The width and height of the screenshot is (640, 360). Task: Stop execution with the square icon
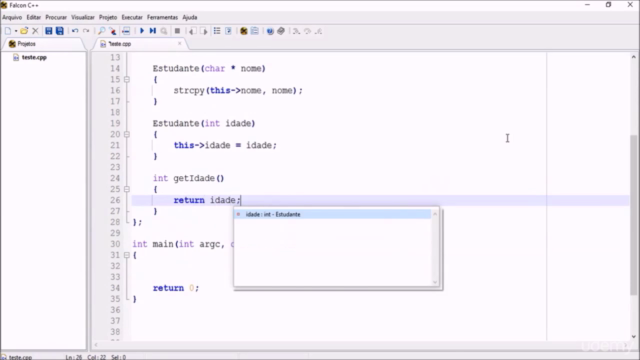[177, 31]
